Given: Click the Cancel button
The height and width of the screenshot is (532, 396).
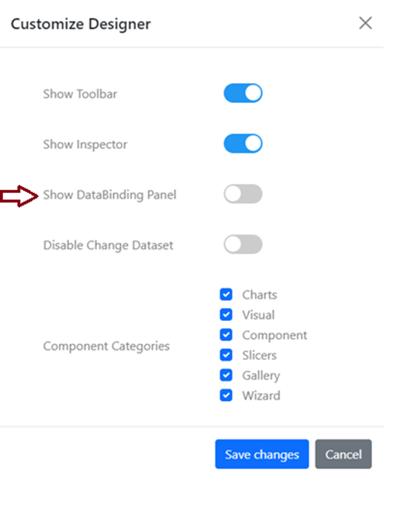Looking at the screenshot, I should 343,454.
